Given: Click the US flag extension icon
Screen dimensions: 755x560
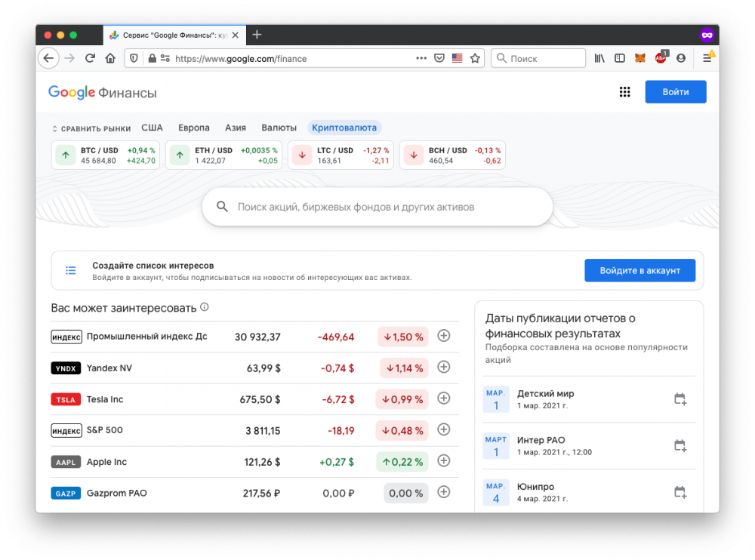Looking at the screenshot, I should pyautogui.click(x=457, y=58).
